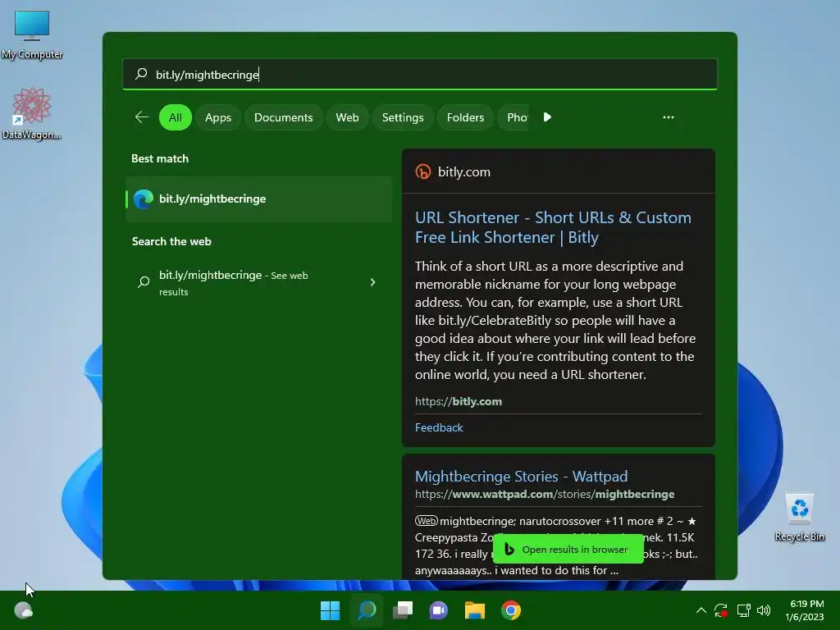840x630 pixels.
Task: Show hidden system tray icons
Action: (x=701, y=610)
